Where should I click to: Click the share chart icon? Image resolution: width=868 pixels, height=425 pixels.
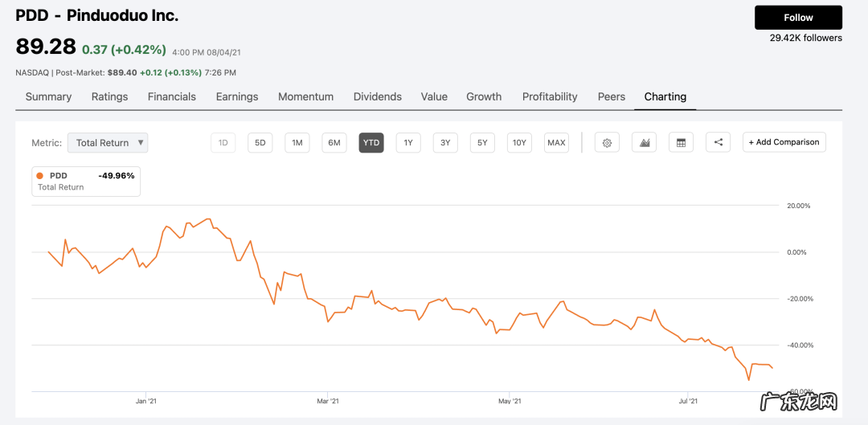click(718, 143)
